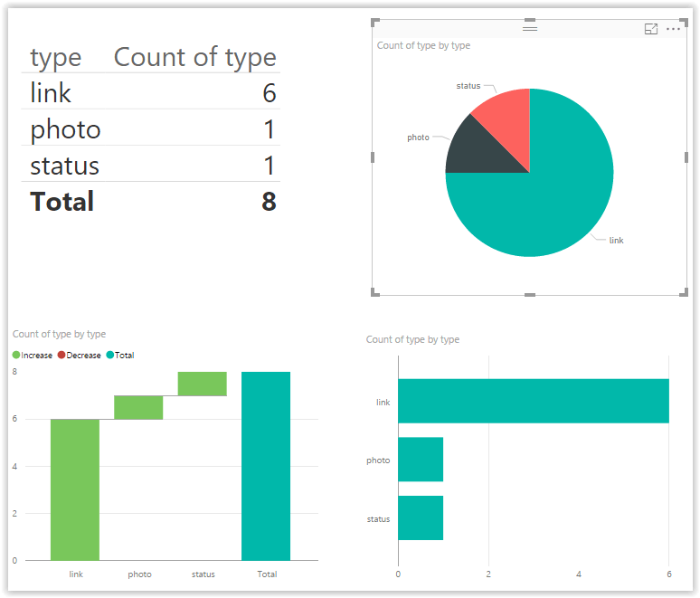Click the pie chart's left-middle resize handle
The image size is (700, 598).
[x=374, y=157]
